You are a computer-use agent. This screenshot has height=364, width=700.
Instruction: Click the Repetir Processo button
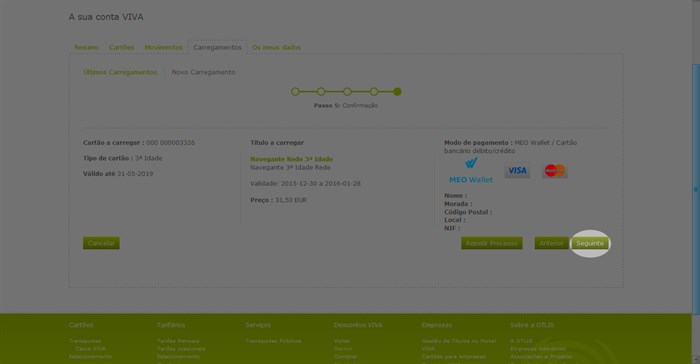492,243
